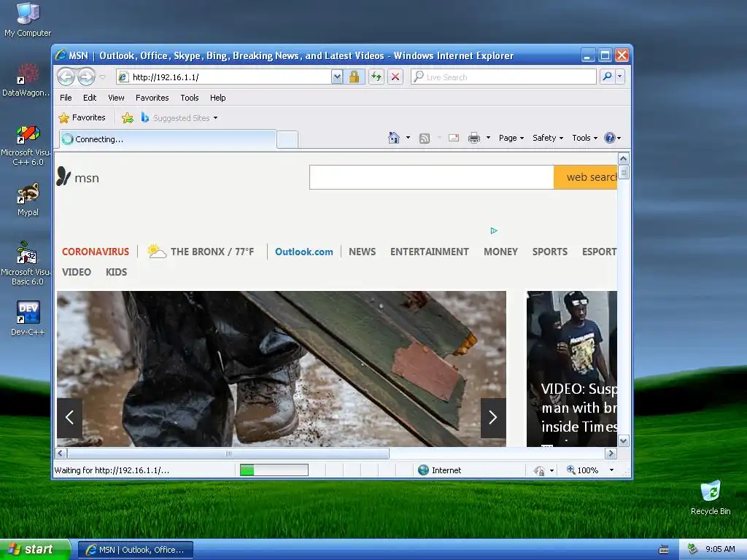Open the SPORTS section link
Image resolution: width=747 pixels, height=560 pixels.
[x=550, y=252]
